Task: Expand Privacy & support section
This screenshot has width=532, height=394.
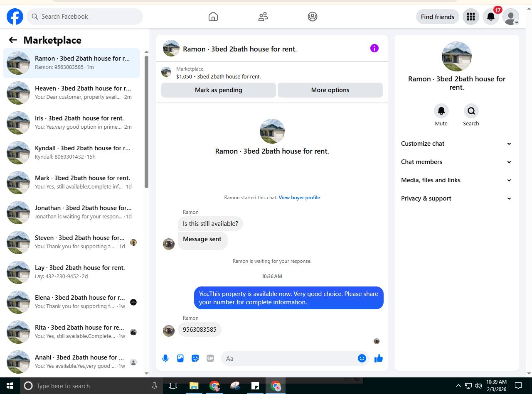Action: tap(456, 198)
